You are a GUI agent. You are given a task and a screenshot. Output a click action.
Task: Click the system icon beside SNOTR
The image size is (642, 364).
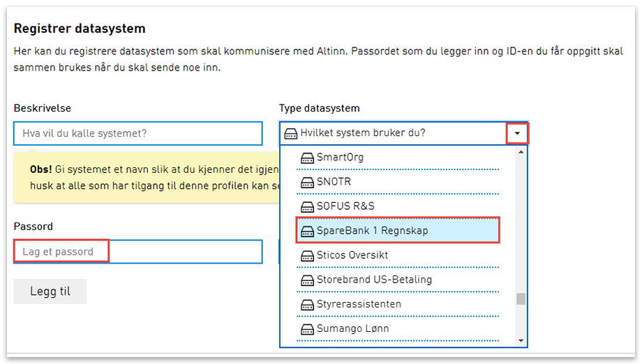307,183
